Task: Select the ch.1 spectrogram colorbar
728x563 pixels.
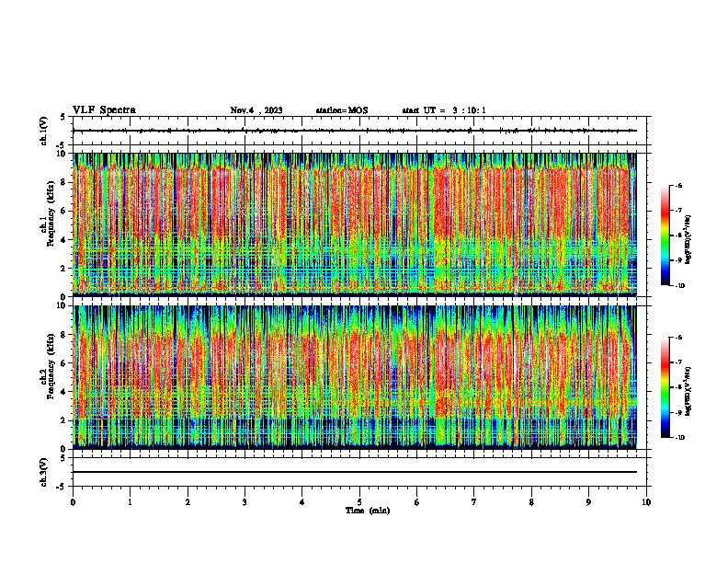Action: point(665,236)
